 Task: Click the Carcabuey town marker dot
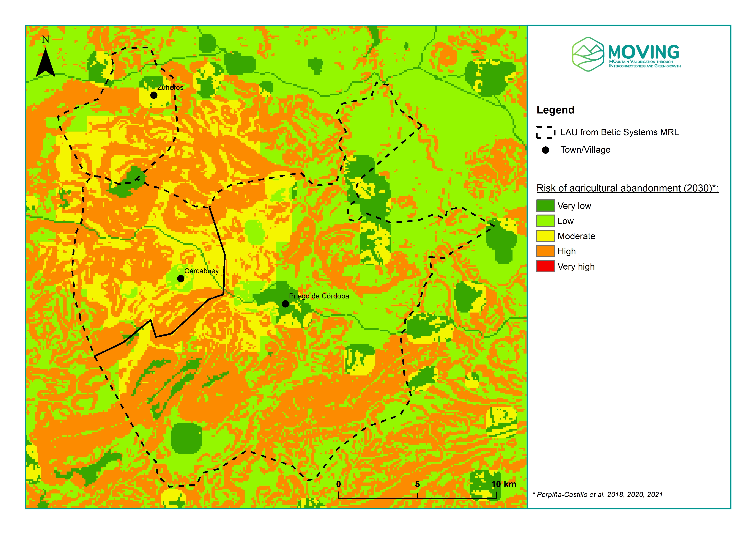point(180,278)
